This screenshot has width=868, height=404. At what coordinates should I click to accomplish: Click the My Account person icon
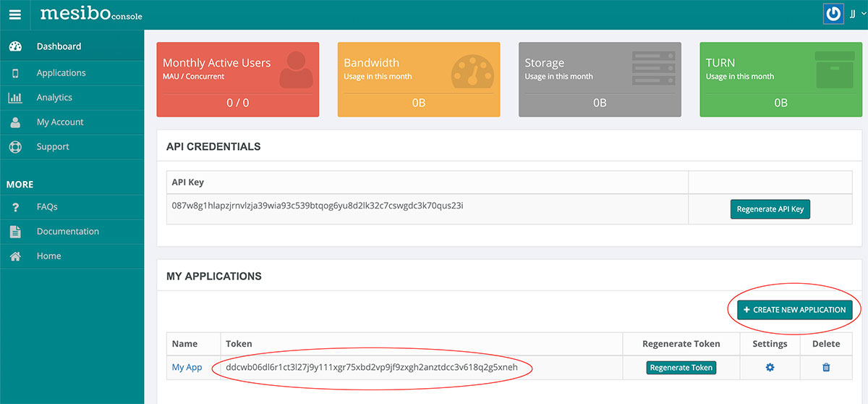pyautogui.click(x=15, y=122)
